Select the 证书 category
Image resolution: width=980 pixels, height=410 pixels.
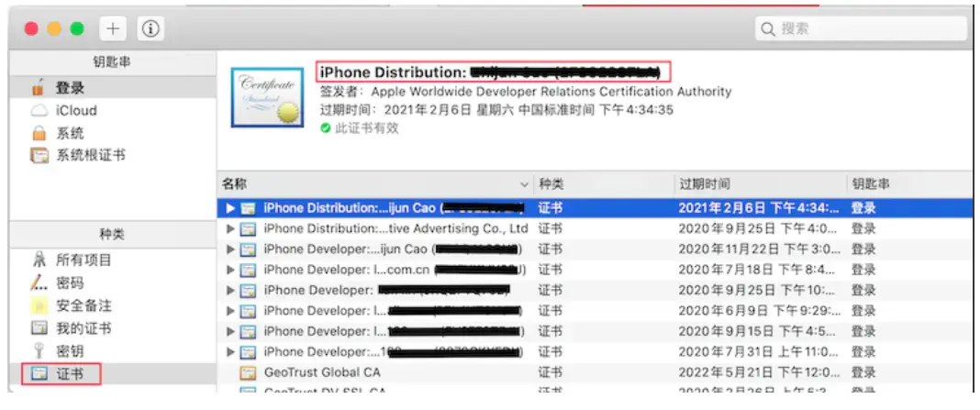click(113, 373)
